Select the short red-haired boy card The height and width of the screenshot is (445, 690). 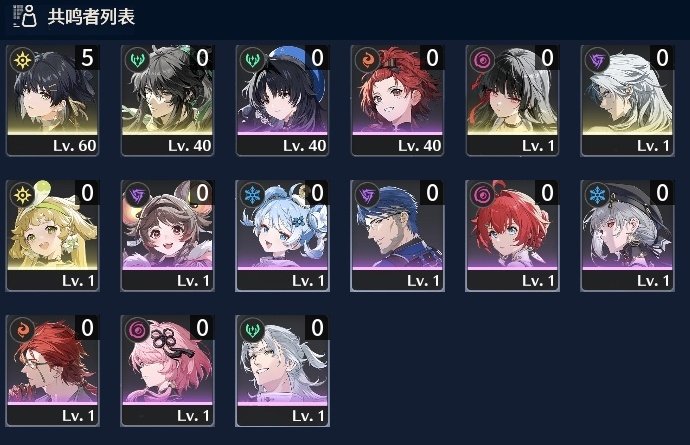click(x=512, y=235)
